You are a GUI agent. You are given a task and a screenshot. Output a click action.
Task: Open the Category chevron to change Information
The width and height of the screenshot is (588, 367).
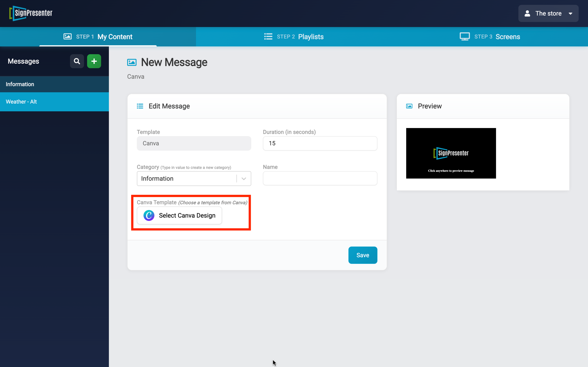tap(244, 178)
